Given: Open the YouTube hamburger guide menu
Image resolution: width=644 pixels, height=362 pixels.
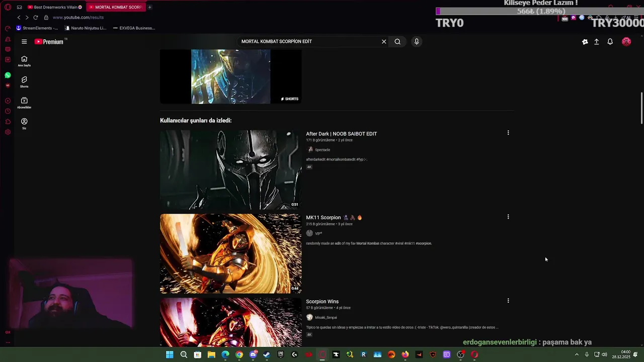Looking at the screenshot, I should pos(24,42).
